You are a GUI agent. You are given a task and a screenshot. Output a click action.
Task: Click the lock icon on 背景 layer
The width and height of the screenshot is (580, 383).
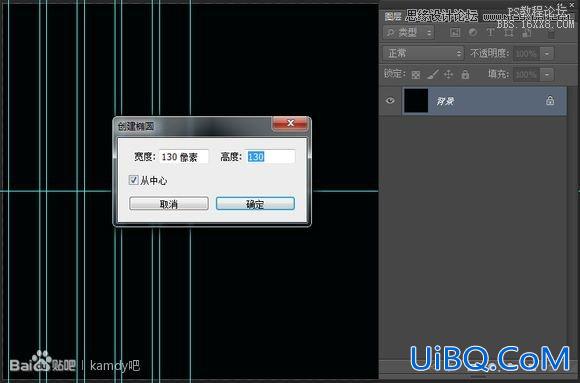pos(550,100)
